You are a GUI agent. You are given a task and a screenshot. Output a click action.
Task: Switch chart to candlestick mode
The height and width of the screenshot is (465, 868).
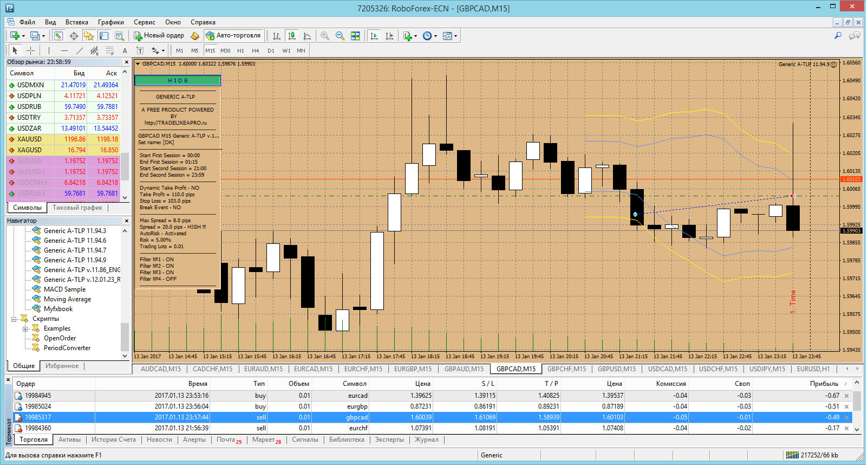[292, 36]
